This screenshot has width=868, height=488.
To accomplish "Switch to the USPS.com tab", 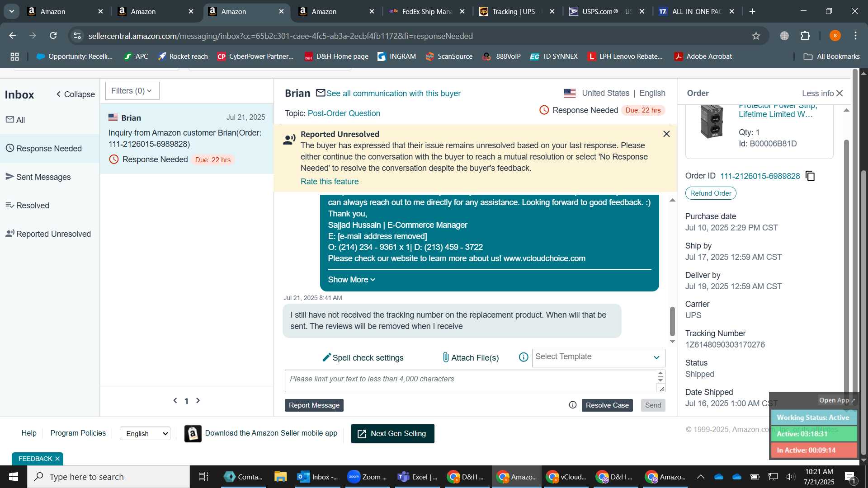I will tap(607, 11).
